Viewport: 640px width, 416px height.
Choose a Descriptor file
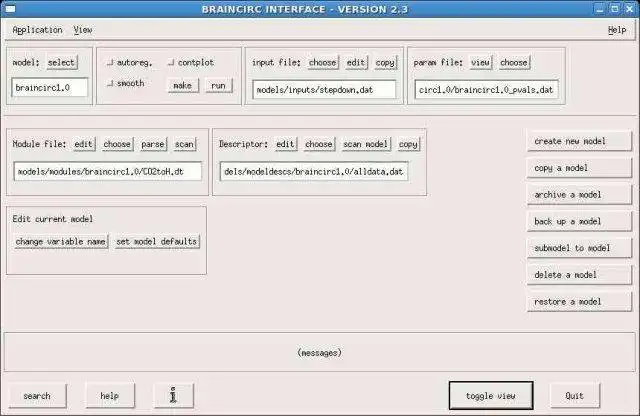pyautogui.click(x=319, y=144)
